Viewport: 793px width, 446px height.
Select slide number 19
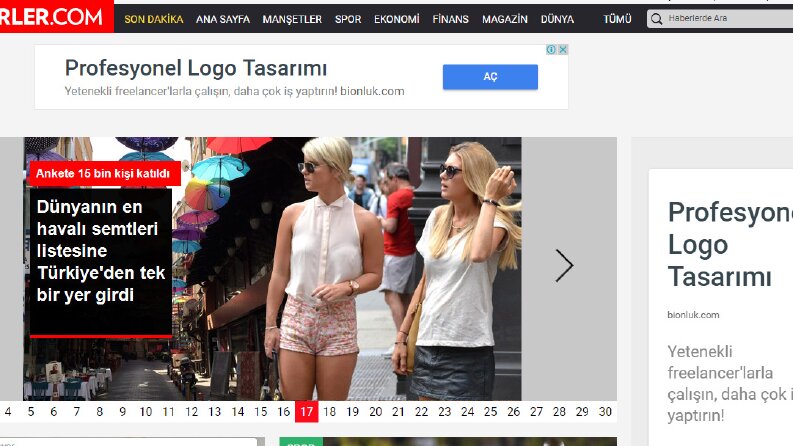353,412
